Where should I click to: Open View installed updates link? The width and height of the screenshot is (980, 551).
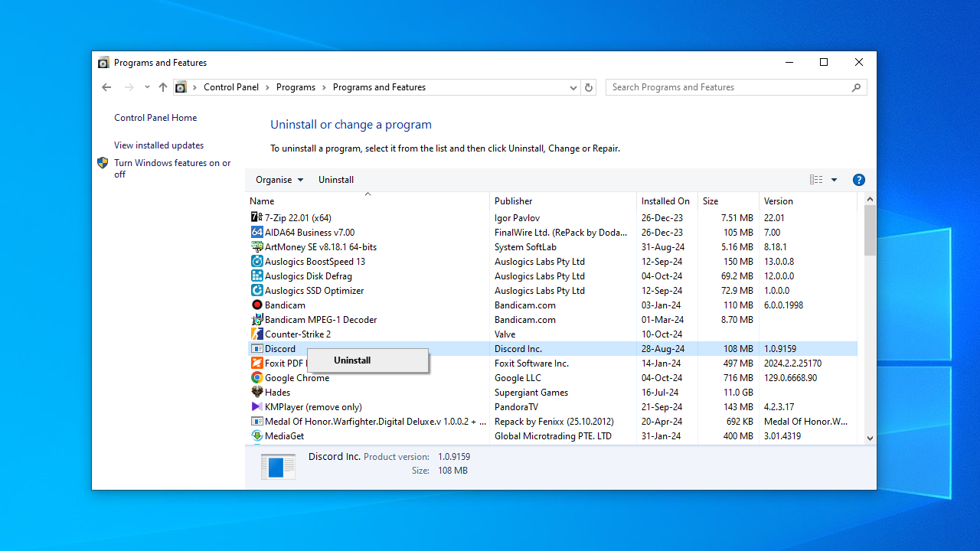(x=158, y=145)
